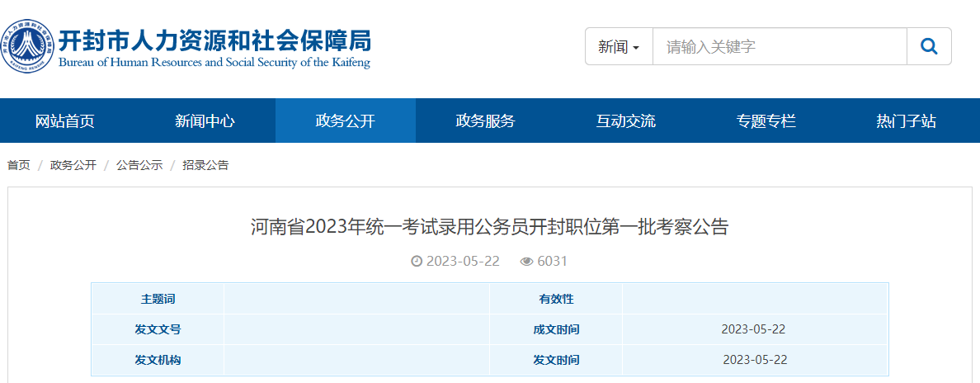This screenshot has width=980, height=383.
Task: Open 政务服务 from the main menu
Action: (485, 121)
